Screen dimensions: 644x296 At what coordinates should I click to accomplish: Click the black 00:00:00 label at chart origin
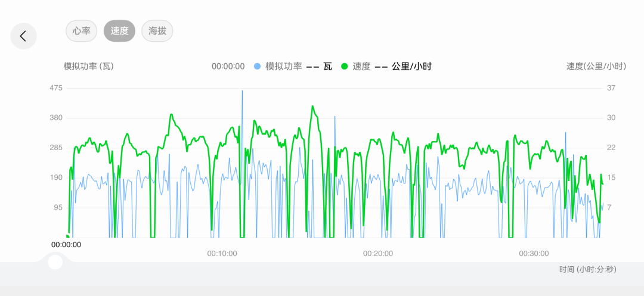click(x=66, y=244)
